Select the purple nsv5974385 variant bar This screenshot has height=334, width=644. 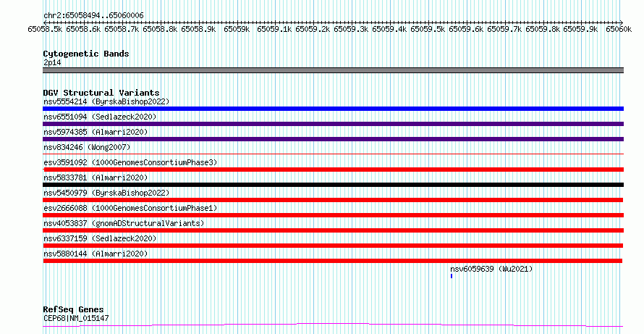click(333, 139)
